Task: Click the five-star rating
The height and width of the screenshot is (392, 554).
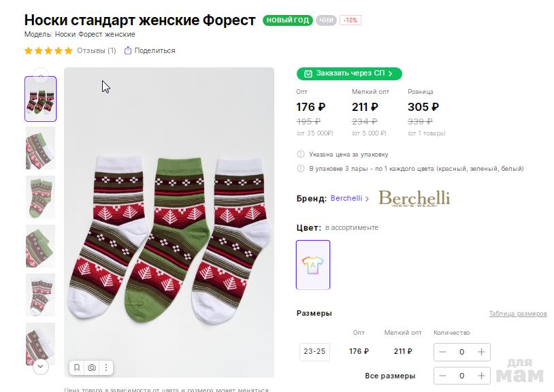Action: tap(48, 50)
